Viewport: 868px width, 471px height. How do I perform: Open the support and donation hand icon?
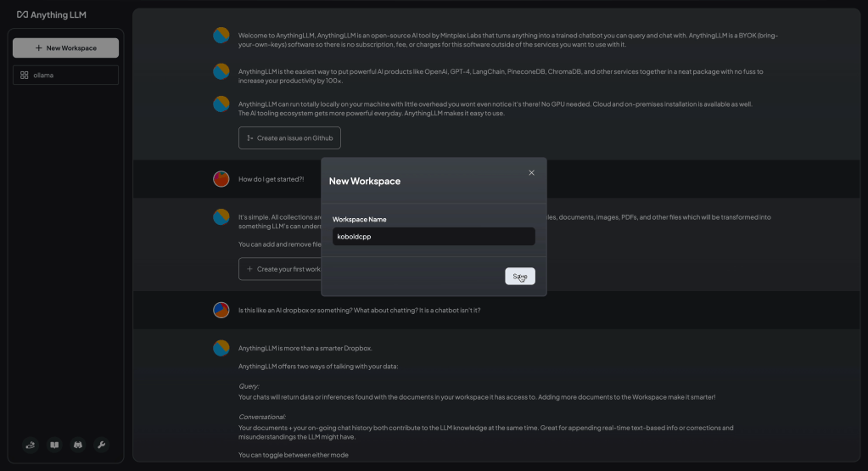point(31,445)
